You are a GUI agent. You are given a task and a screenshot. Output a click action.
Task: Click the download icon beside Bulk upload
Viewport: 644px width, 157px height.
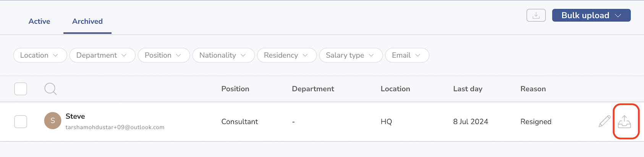pos(536,15)
